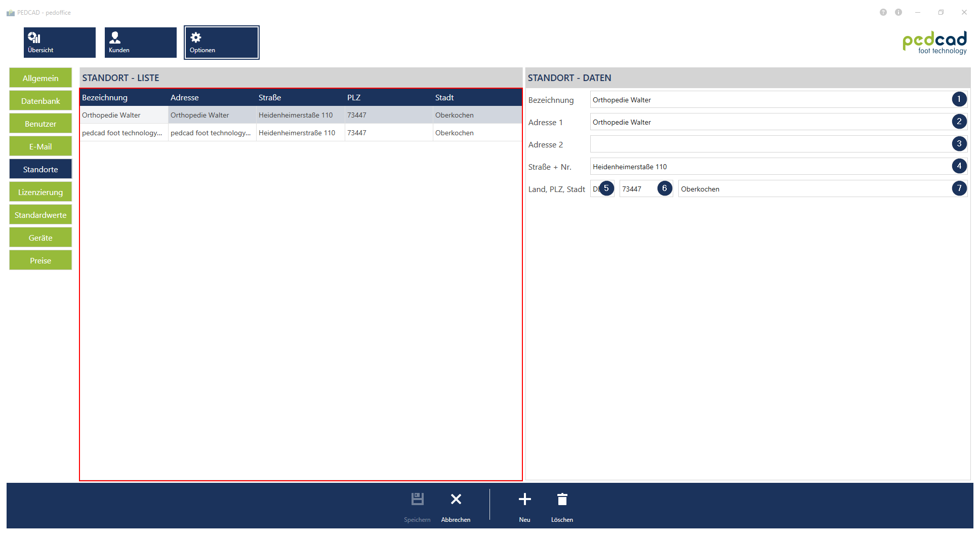Image resolution: width=980 pixels, height=535 pixels.
Task: Click the Straße + Nr. input field
Action: 769,167
